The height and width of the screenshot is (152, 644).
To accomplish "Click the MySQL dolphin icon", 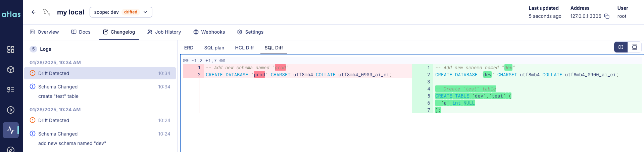I will coord(47,12).
